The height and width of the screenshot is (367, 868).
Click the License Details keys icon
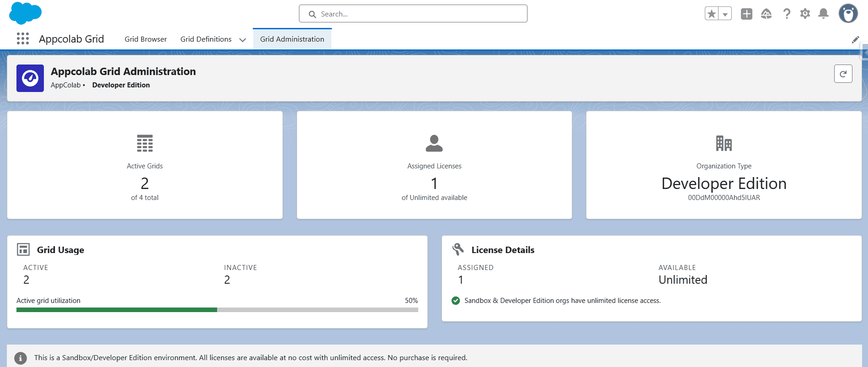(458, 249)
